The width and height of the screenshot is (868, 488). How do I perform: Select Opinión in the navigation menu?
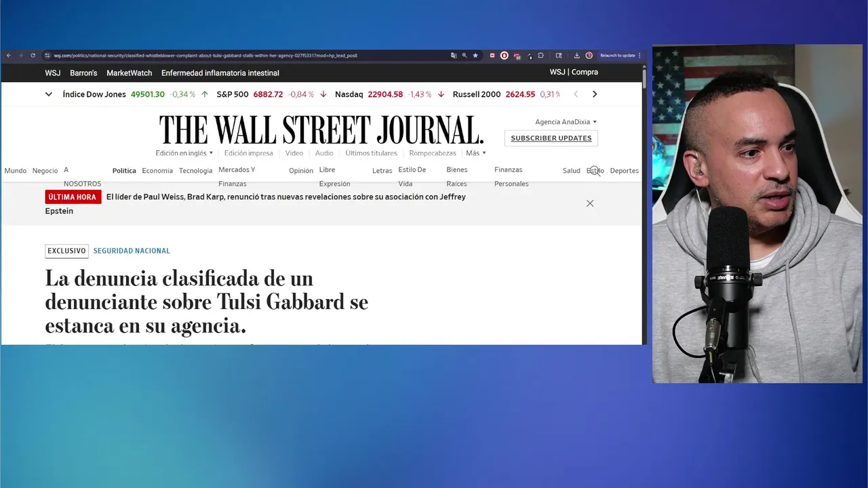301,171
